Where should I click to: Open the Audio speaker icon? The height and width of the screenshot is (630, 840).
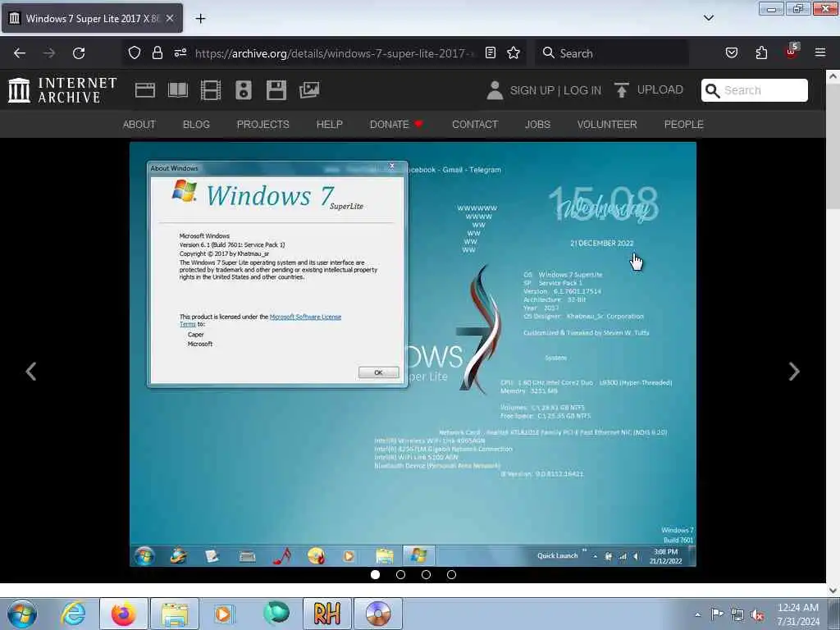(243, 90)
